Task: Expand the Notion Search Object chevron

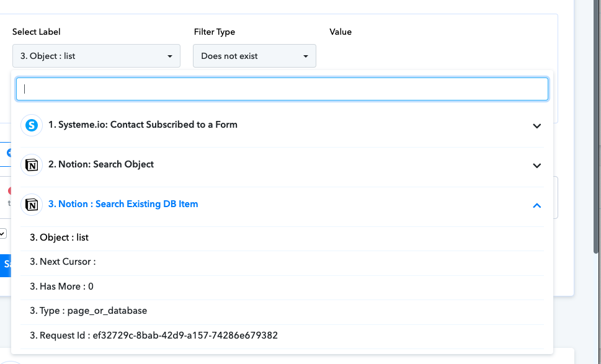Action: pyautogui.click(x=536, y=166)
